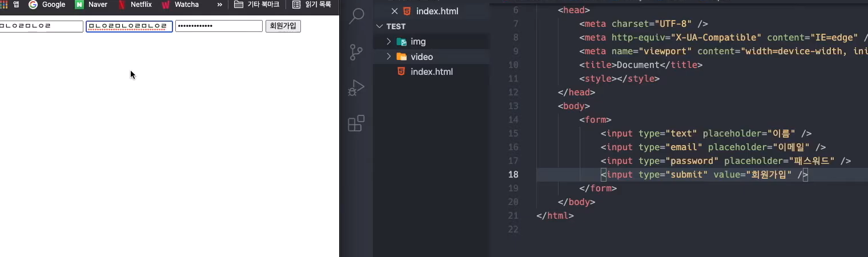The height and width of the screenshot is (257, 868).
Task: Click the type="submit" code line
Action: 704,174
